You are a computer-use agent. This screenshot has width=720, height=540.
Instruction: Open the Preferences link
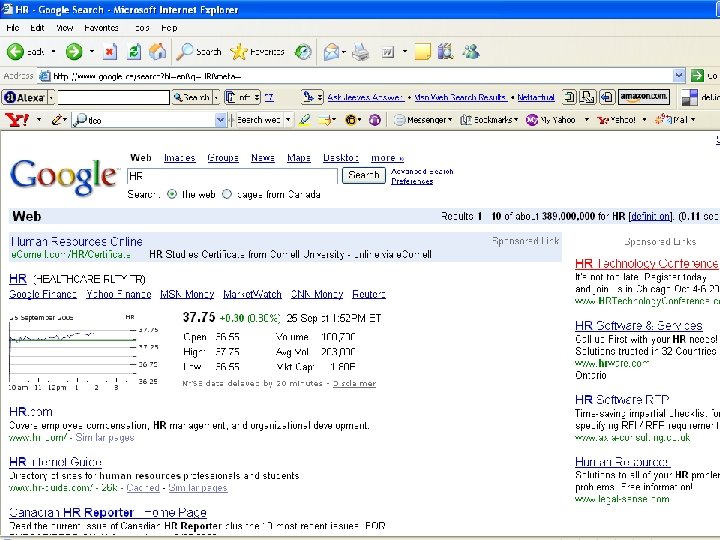[x=412, y=181]
